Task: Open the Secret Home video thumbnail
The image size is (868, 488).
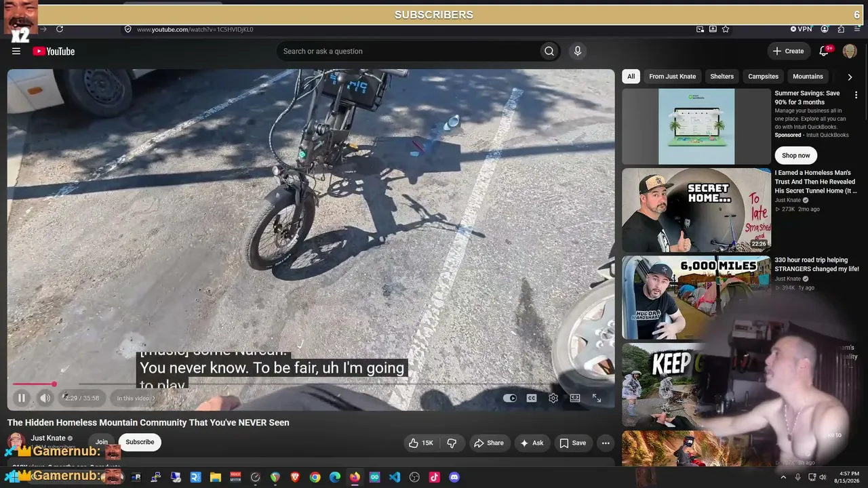Action: point(696,210)
